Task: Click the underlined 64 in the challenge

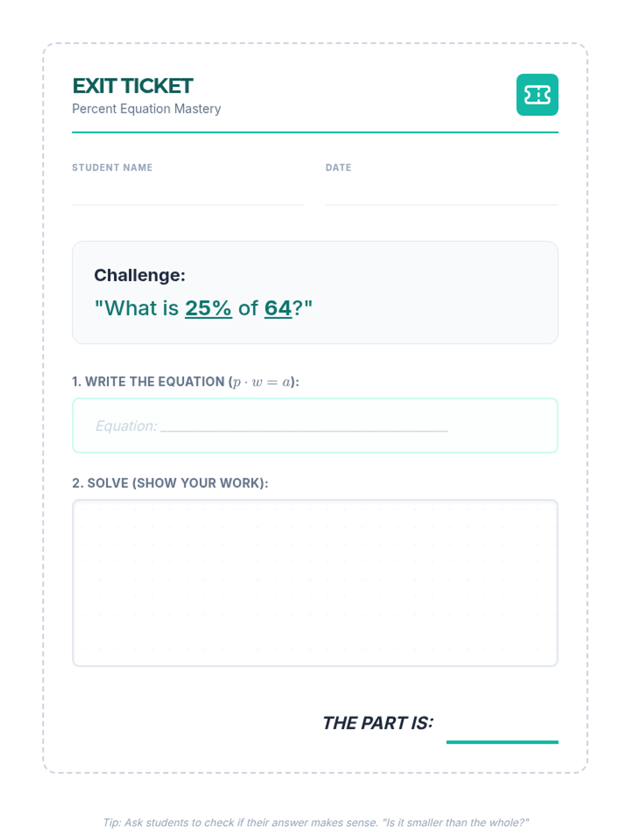Action: [x=278, y=308]
